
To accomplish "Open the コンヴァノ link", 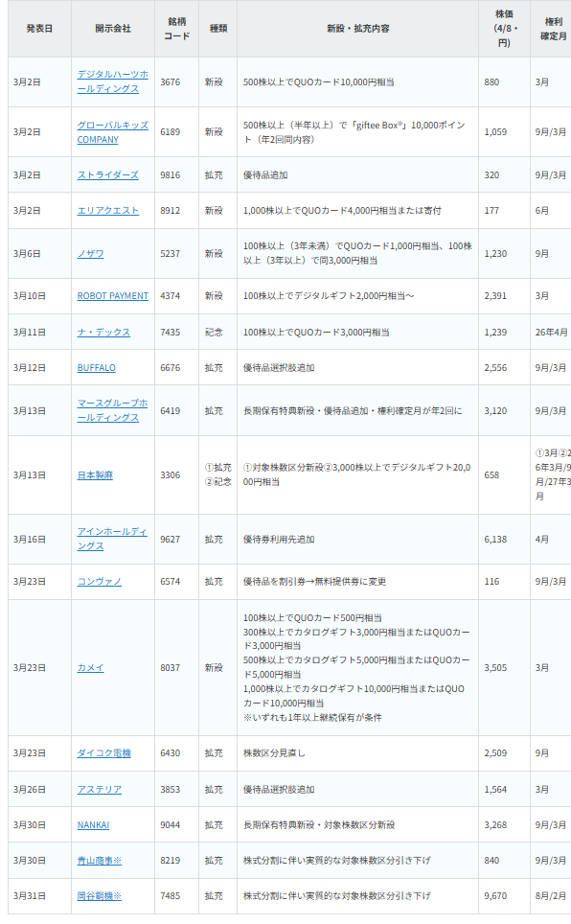I will tap(99, 582).
